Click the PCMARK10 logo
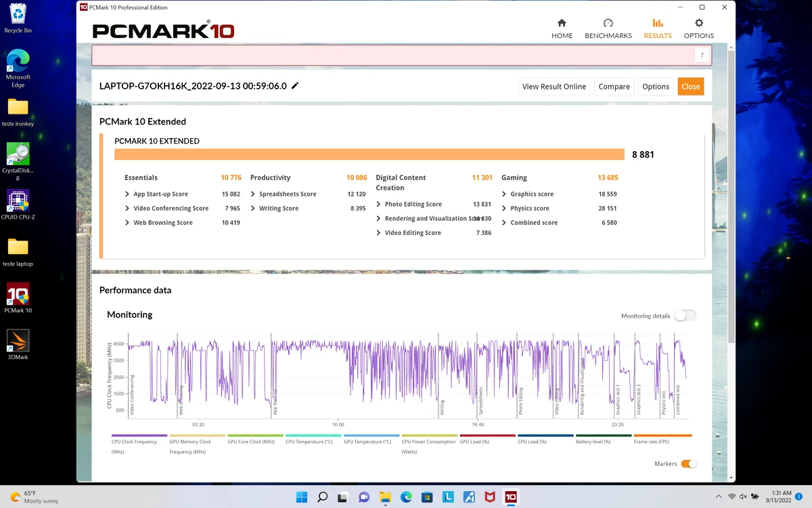This screenshot has height=508, width=812. coord(163,31)
